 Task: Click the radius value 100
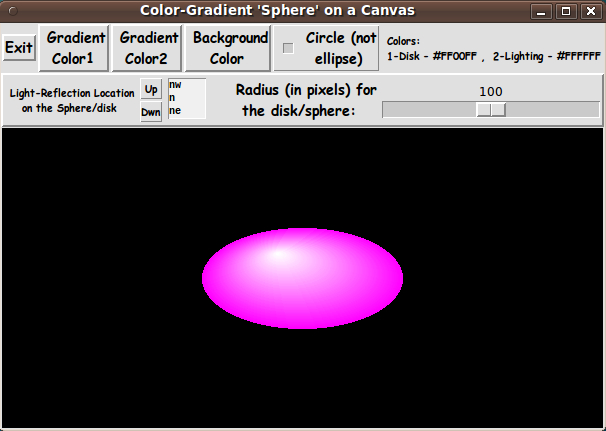pos(491,92)
